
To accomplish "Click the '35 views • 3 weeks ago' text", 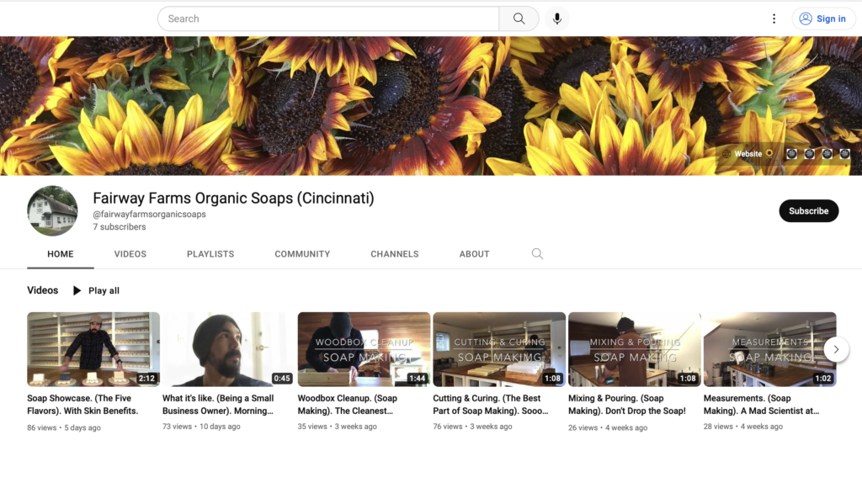I will tap(337, 427).
